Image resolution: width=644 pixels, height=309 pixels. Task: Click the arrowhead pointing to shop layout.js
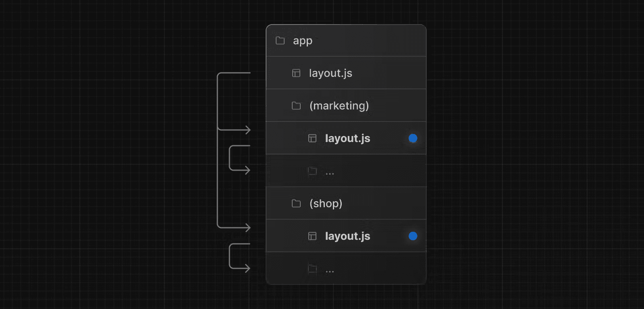point(248,227)
